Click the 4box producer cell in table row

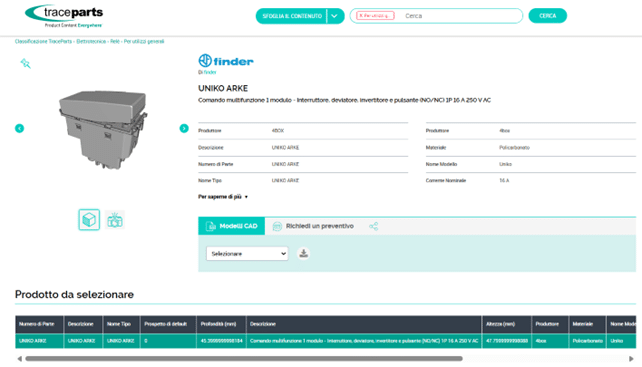tap(549, 341)
